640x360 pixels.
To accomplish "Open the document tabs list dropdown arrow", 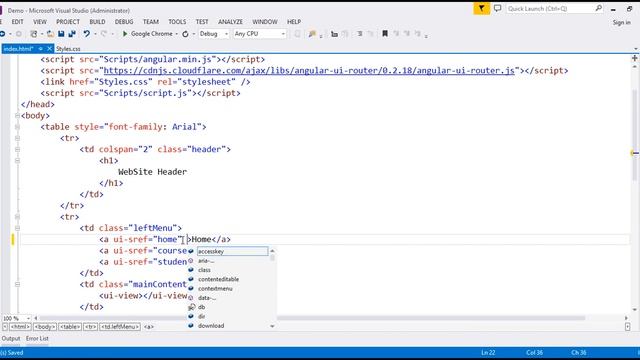I will (636, 49).
